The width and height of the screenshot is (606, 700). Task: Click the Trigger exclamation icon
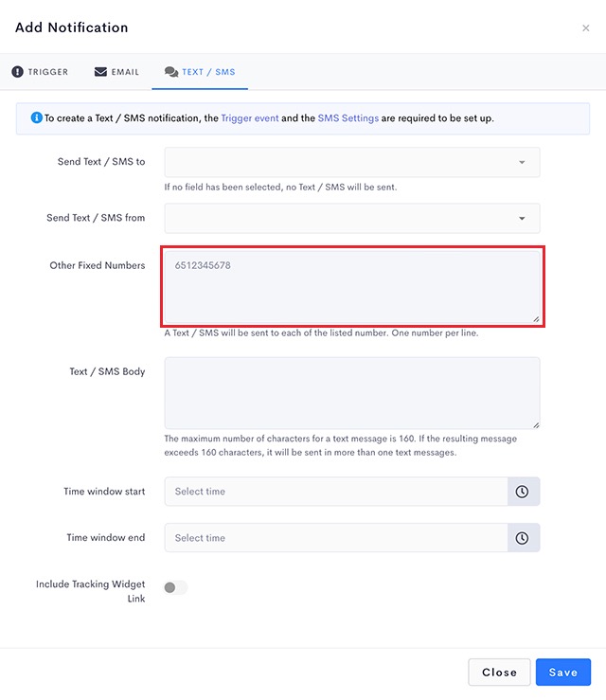click(x=17, y=71)
